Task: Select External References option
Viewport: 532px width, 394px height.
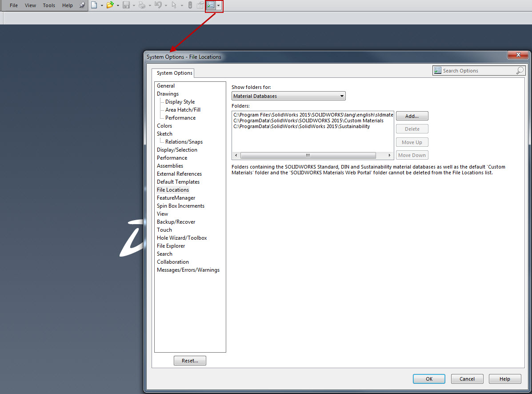Action: tap(179, 174)
